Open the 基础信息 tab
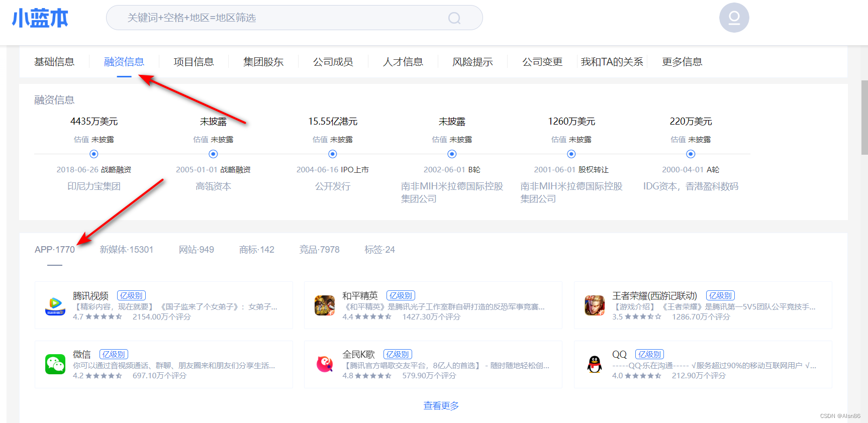Screen dimensions: 868x423 54,62
